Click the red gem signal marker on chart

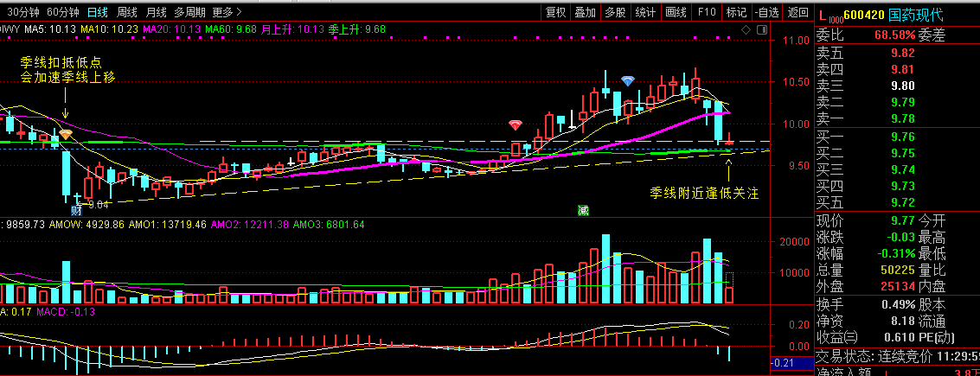pos(516,125)
